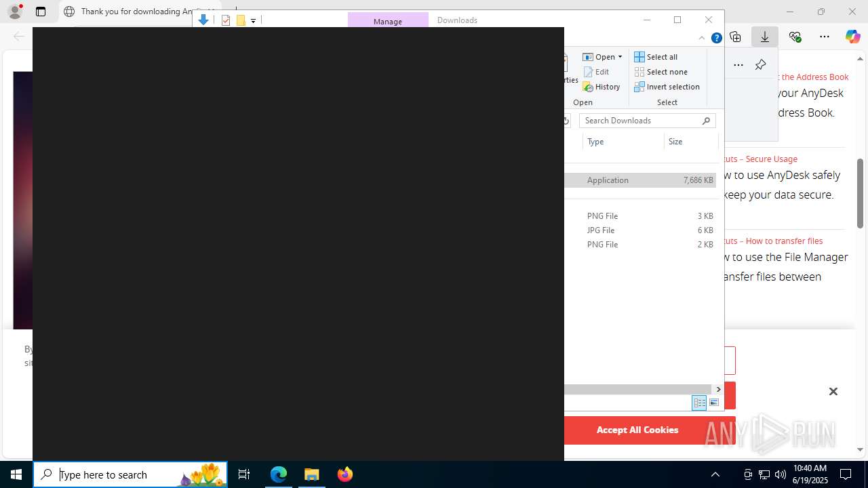Click the blue down-arrow quick access icon
The width and height of the screenshot is (868, 488).
click(x=203, y=20)
